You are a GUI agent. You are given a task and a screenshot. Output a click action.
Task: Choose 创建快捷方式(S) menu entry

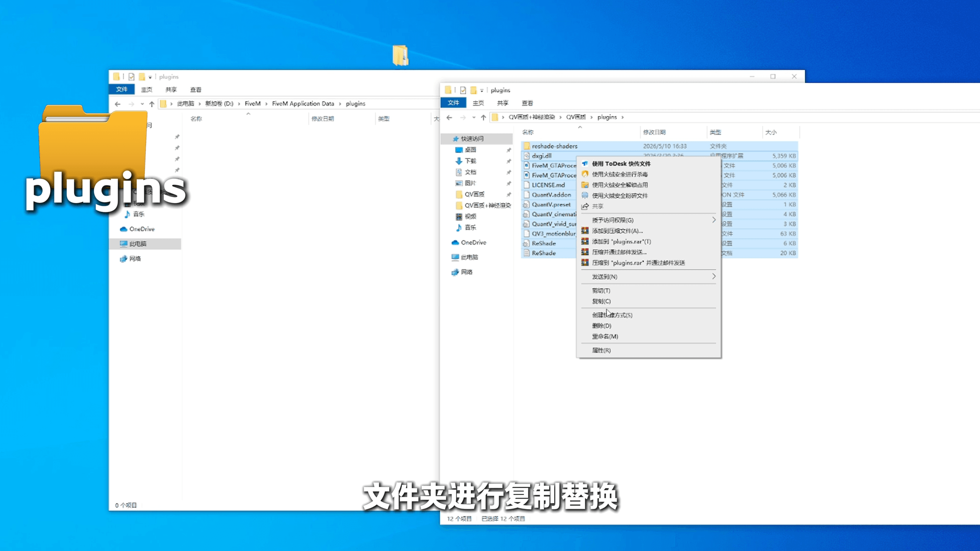pyautogui.click(x=612, y=315)
